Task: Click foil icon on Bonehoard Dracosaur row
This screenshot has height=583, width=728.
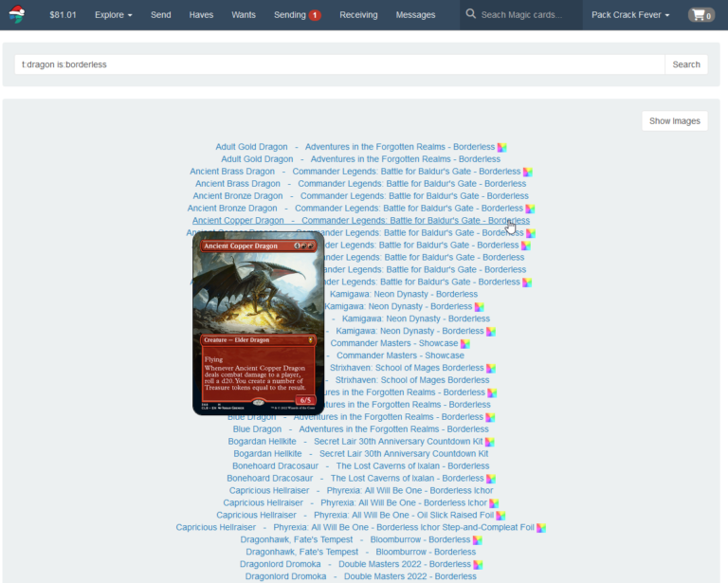Action: click(490, 479)
